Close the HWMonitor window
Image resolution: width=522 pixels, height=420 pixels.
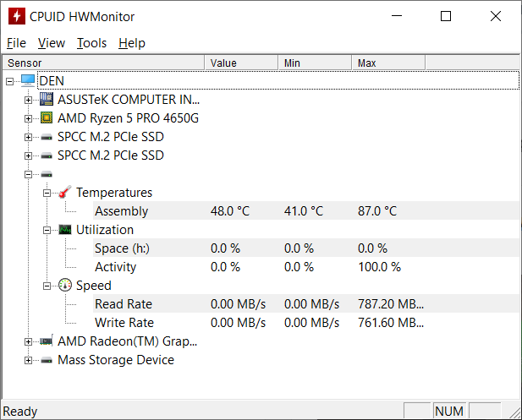[496, 16]
